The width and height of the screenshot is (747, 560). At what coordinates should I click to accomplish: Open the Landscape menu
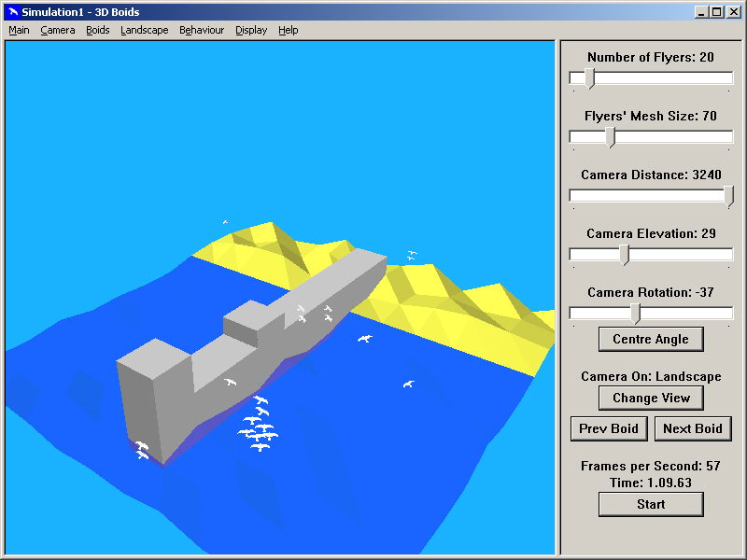pos(145,30)
